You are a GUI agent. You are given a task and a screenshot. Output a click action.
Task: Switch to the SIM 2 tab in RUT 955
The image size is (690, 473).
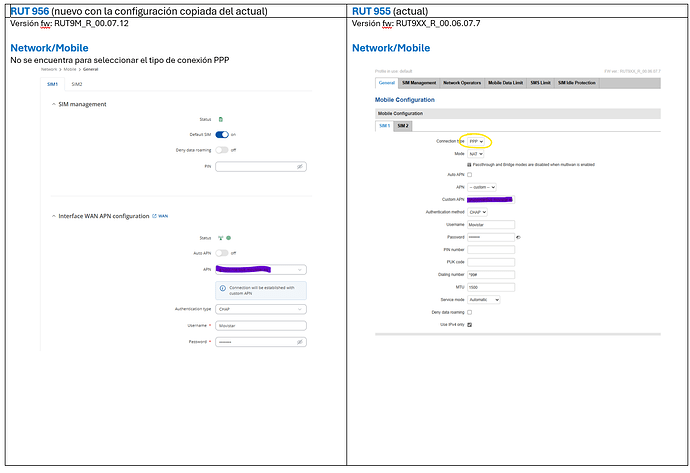coord(403,126)
